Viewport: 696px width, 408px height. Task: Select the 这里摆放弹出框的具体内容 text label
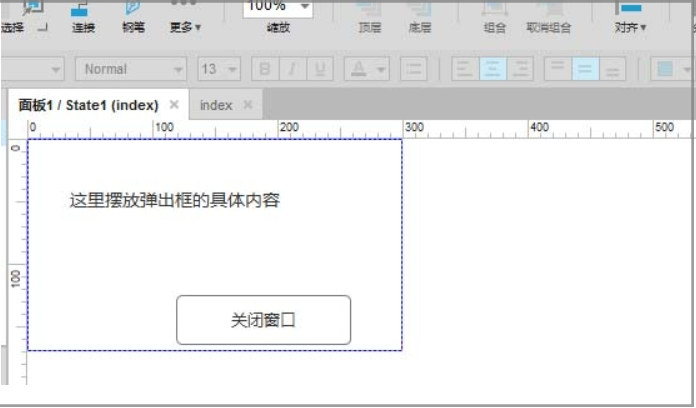click(x=174, y=200)
